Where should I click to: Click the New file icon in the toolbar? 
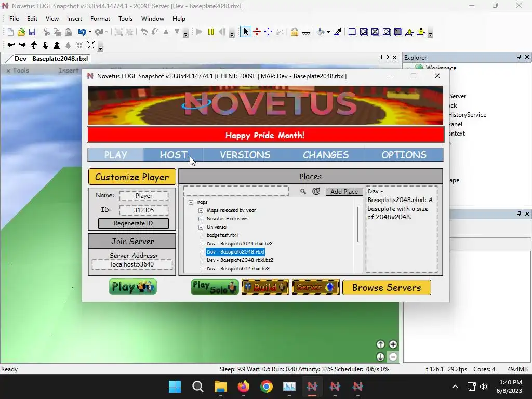(x=10, y=32)
